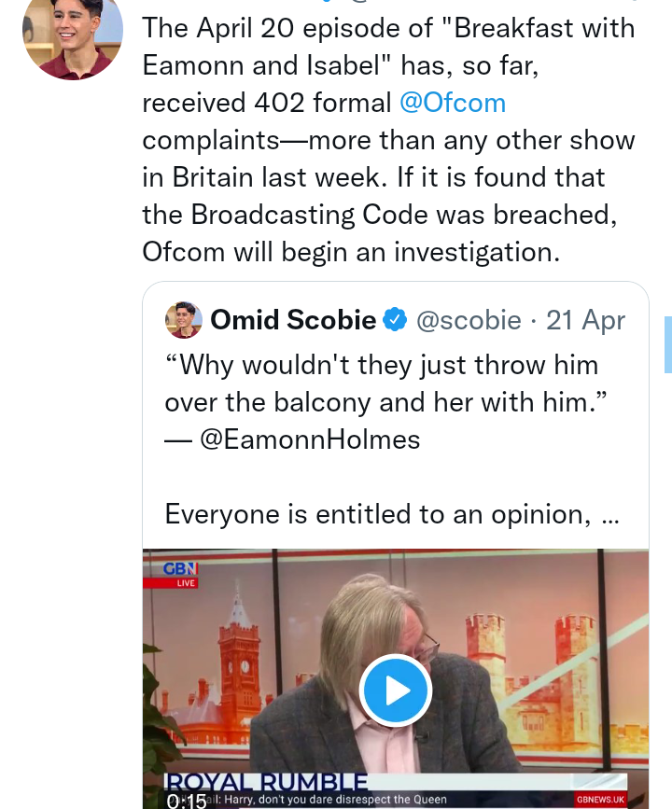The image size is (672, 809).
Task: Open the tweet author's profile photo
Action: tap(73, 37)
